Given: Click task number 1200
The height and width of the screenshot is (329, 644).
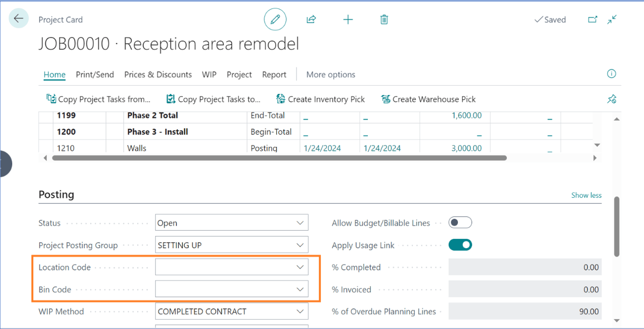Looking at the screenshot, I should pyautogui.click(x=66, y=132).
